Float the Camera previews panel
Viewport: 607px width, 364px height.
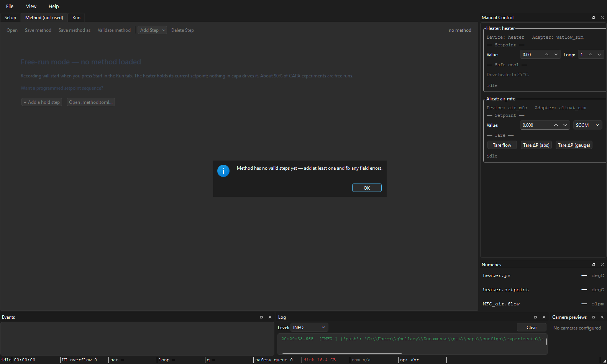594,317
